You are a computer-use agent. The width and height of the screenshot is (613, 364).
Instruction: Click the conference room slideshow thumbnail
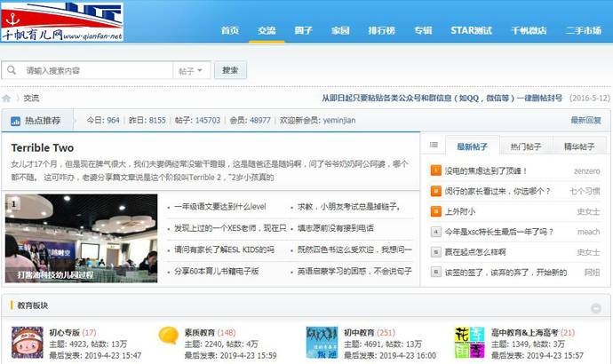(x=81, y=238)
